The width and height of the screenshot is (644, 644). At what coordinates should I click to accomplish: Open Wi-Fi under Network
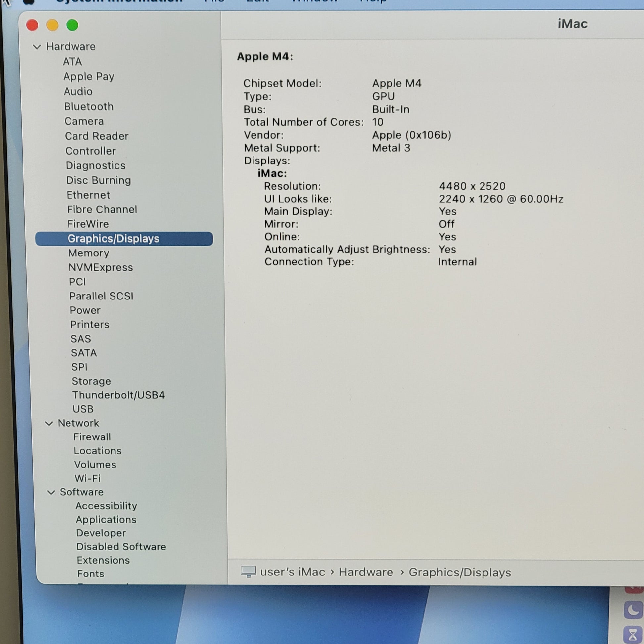coord(87,478)
